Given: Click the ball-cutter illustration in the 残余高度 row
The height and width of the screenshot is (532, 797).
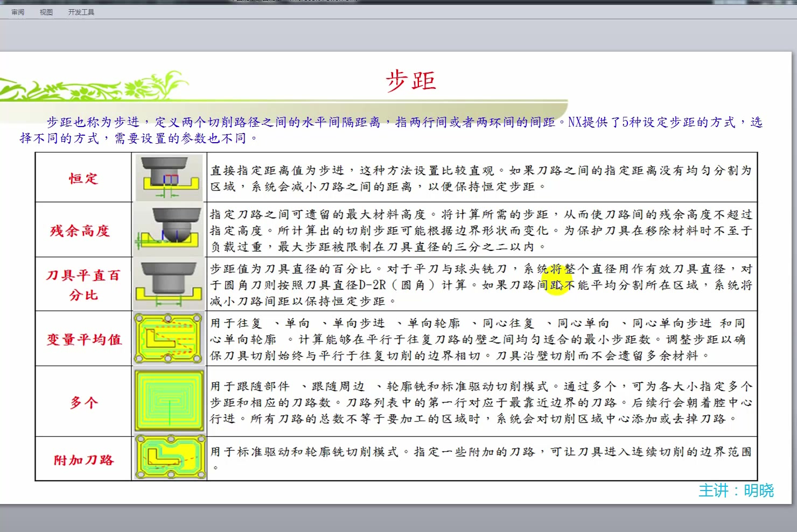Looking at the screenshot, I should (x=169, y=230).
